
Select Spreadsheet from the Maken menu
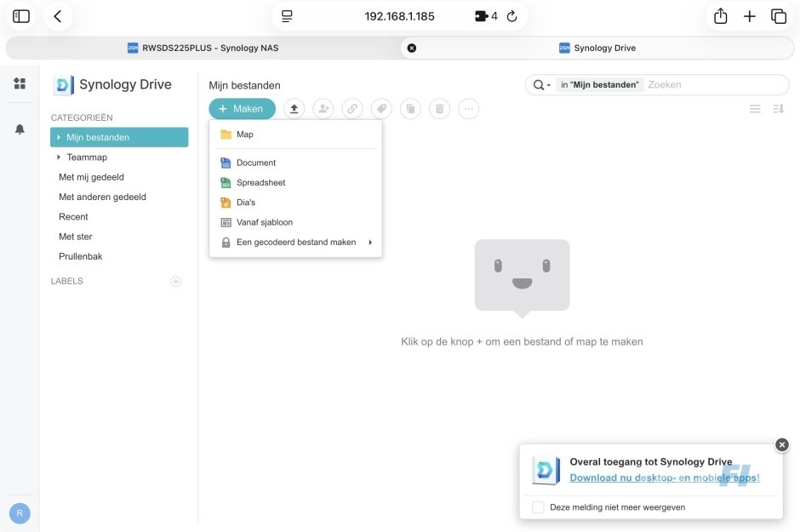point(260,182)
